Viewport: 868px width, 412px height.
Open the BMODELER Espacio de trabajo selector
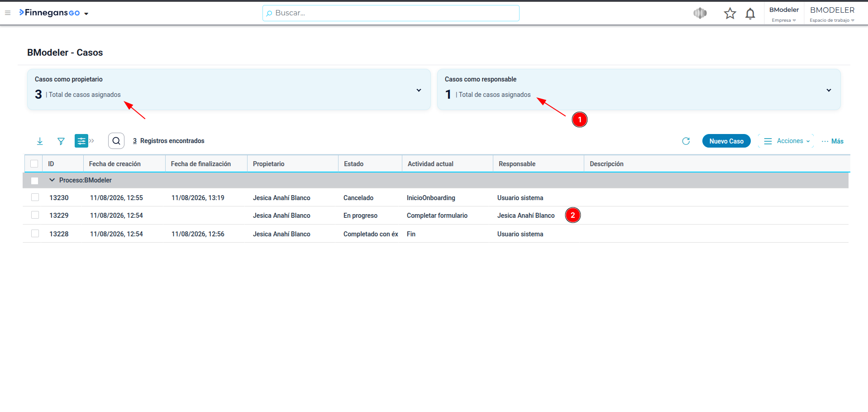[x=832, y=14]
